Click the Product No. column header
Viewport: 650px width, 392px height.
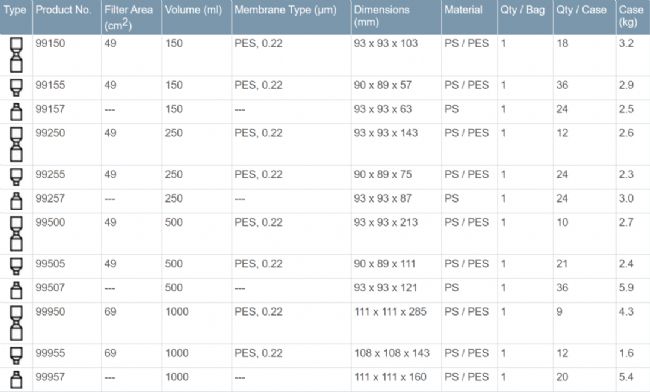click(63, 10)
